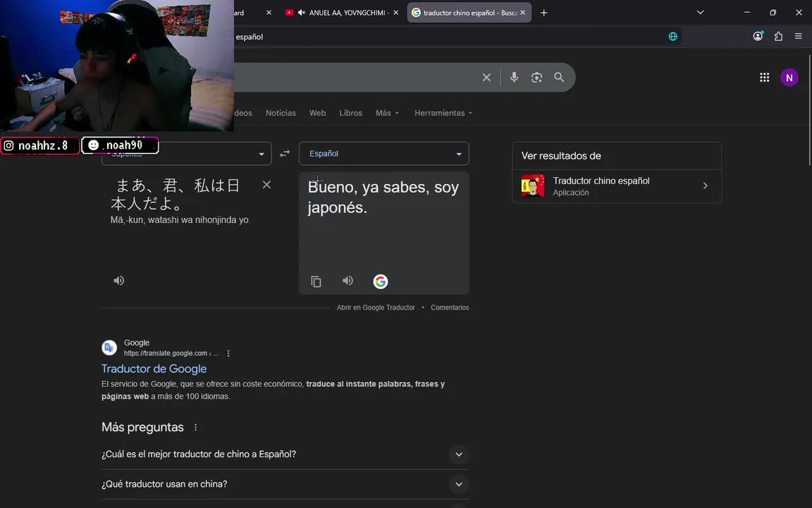Copy the Spanish translation

316,282
